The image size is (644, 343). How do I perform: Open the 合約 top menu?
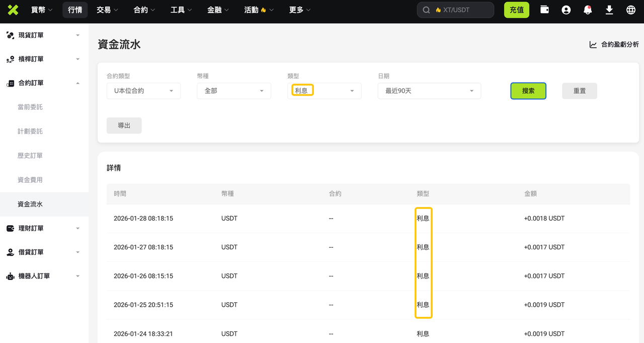tap(144, 10)
